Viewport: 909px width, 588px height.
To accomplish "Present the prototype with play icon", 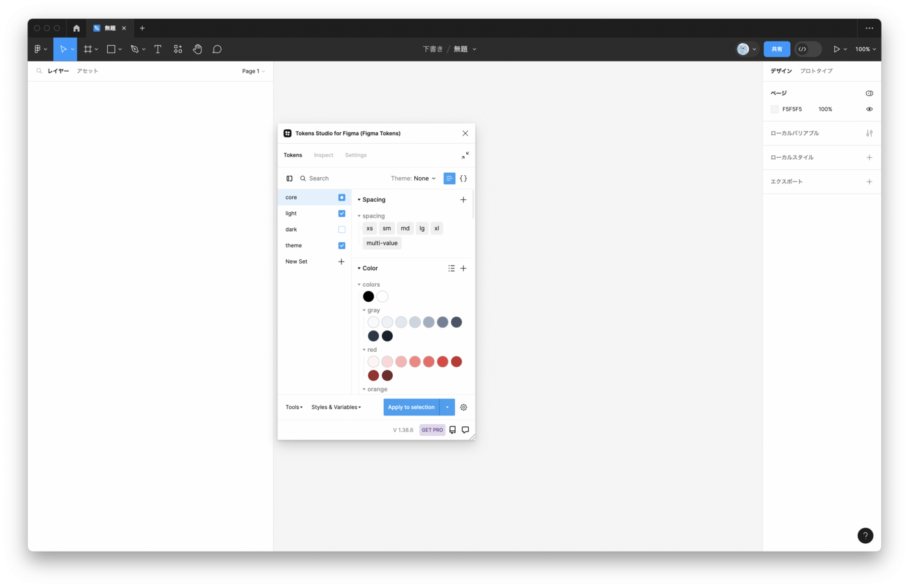I will (x=837, y=49).
